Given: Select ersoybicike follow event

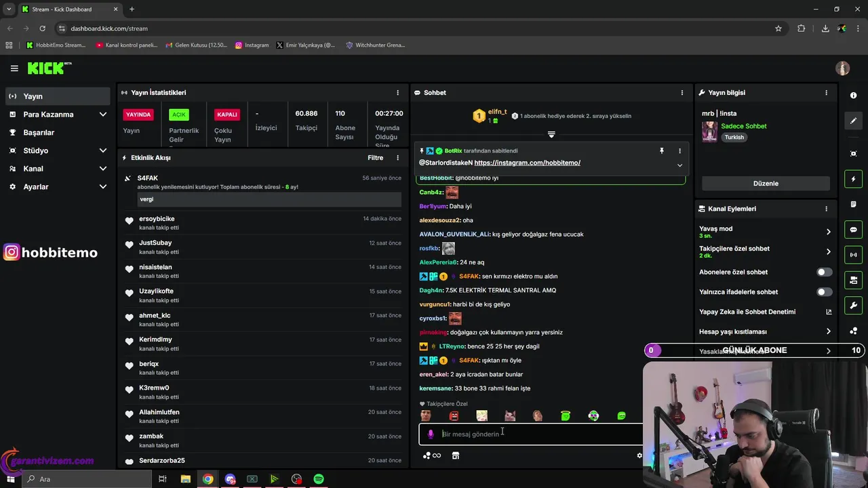Looking at the screenshot, I should [263, 223].
